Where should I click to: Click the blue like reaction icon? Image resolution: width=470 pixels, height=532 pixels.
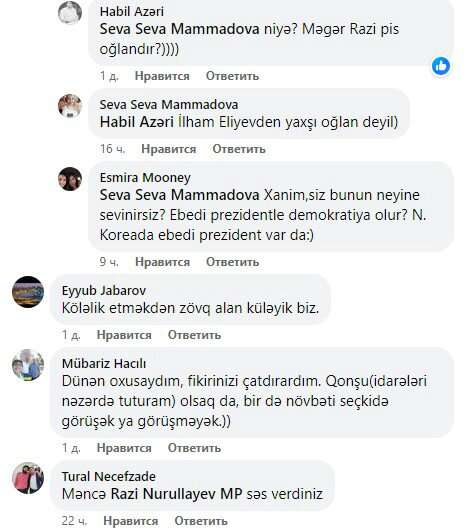click(x=441, y=66)
